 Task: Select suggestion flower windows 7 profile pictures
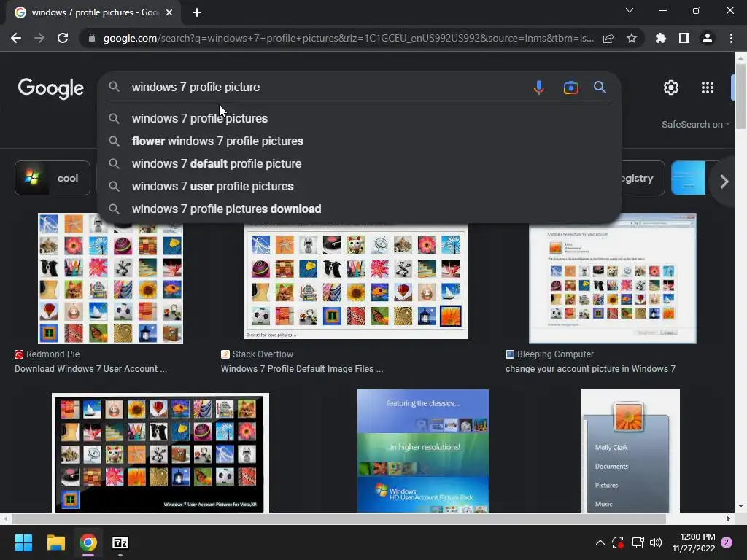(359, 141)
